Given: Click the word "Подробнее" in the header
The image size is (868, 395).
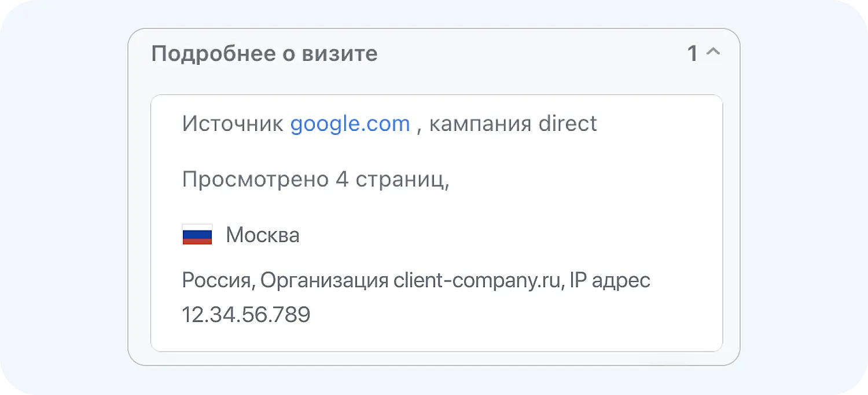Looking at the screenshot, I should coord(212,54).
